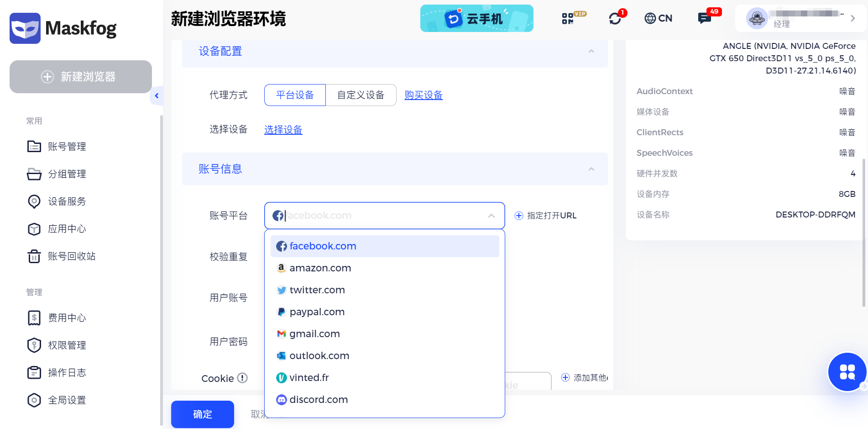The width and height of the screenshot is (868, 429).
Task: Click the 权限管理 shield icon
Action: [x=34, y=345]
